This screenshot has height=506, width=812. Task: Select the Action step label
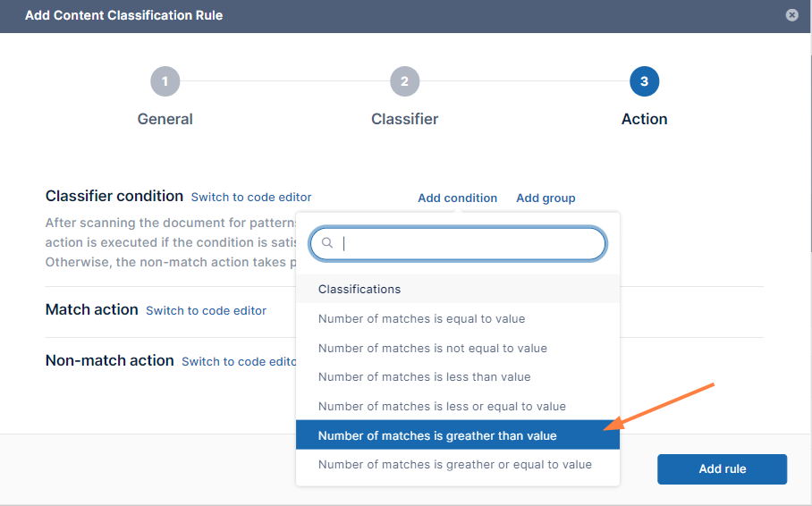point(644,119)
